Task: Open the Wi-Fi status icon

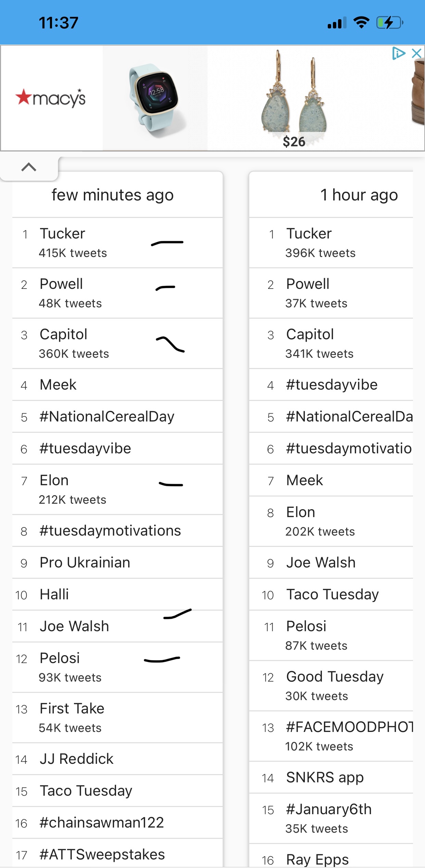Action: pyautogui.click(x=361, y=23)
